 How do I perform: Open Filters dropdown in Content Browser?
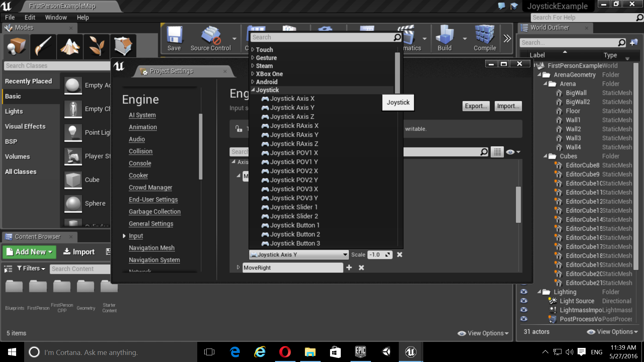pyautogui.click(x=31, y=268)
